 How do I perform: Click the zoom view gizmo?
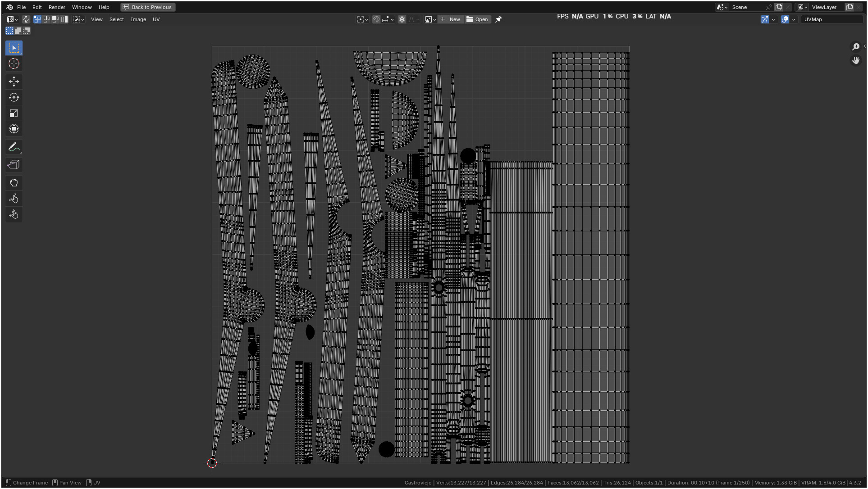click(x=855, y=47)
